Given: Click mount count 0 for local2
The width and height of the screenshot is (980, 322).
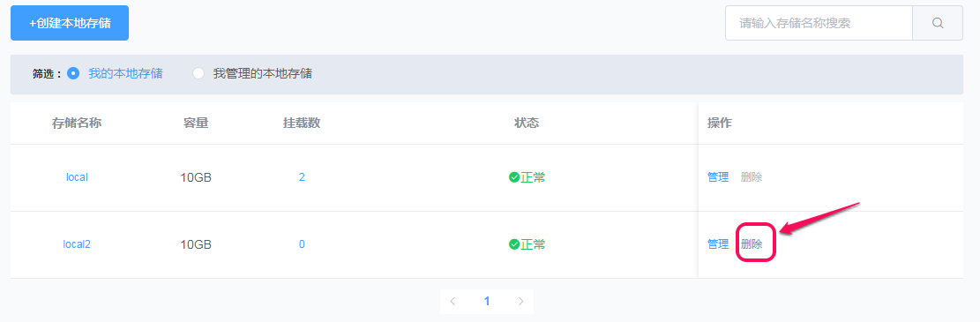Looking at the screenshot, I should point(302,244).
